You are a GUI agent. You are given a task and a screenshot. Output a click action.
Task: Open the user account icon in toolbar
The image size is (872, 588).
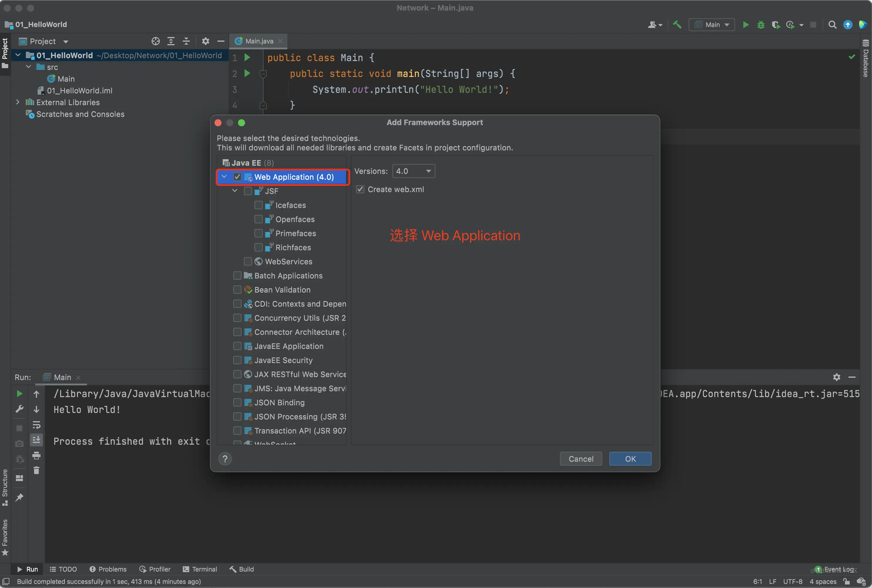click(x=655, y=25)
